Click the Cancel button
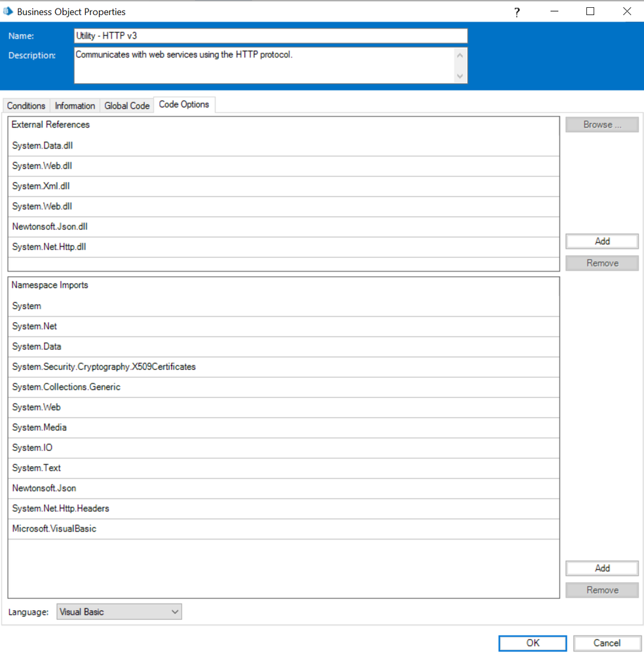644x654 pixels. coord(607,643)
